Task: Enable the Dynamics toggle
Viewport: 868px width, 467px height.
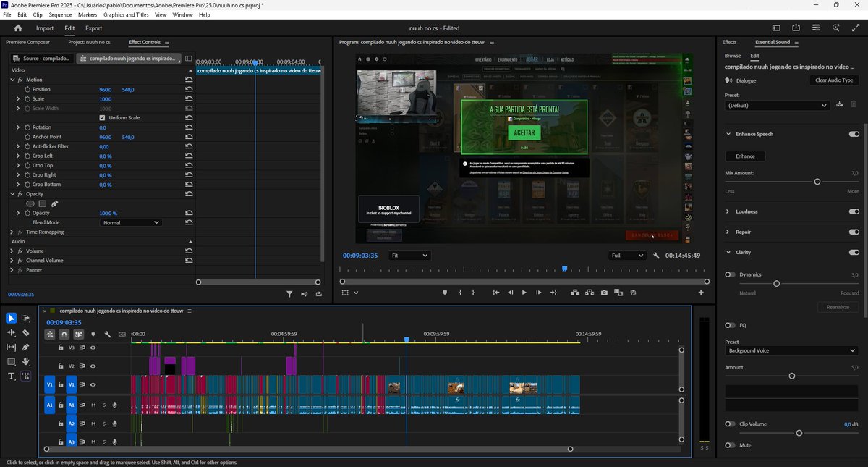Action: (731, 274)
